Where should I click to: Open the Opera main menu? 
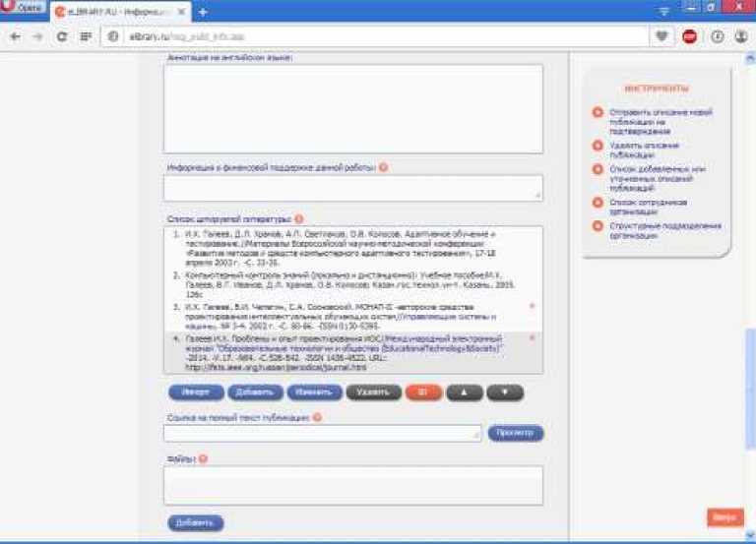tap(23, 7)
